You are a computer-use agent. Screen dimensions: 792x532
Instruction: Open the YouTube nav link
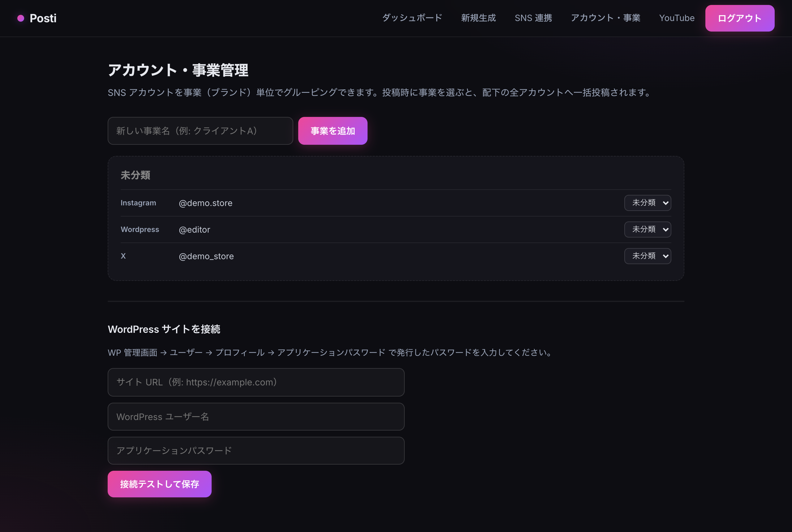[x=677, y=18]
